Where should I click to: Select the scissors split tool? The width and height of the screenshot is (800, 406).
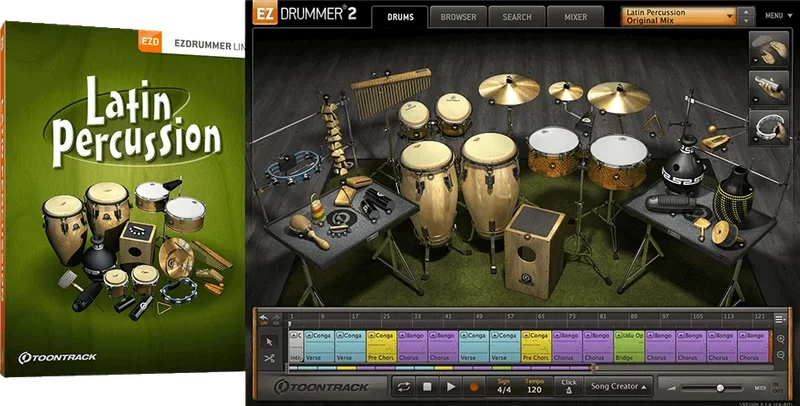tap(269, 358)
